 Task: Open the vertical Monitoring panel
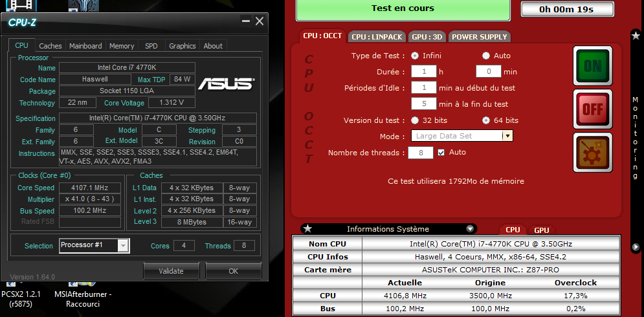coord(635,138)
